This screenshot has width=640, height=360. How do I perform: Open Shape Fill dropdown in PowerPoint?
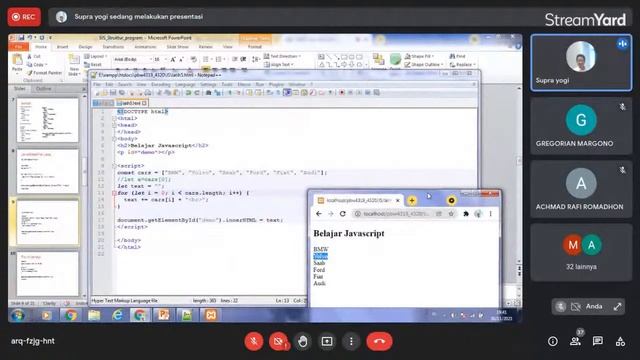click(419, 56)
